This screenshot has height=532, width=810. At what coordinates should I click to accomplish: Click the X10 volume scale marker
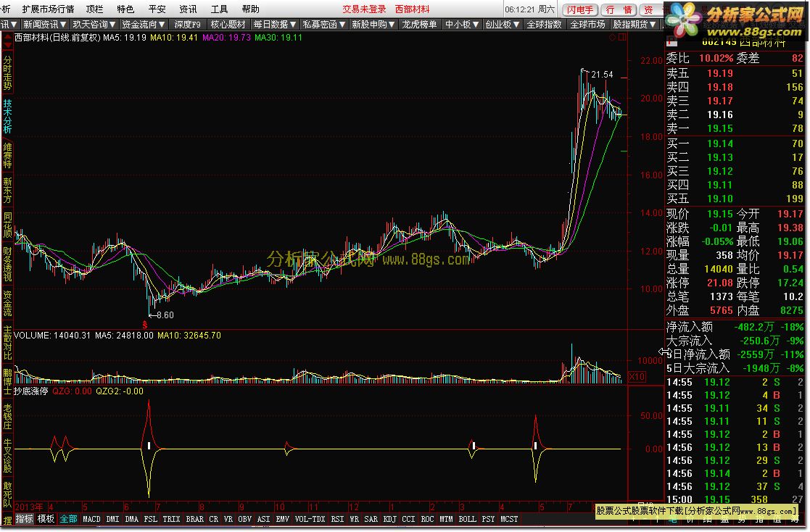tap(637, 377)
